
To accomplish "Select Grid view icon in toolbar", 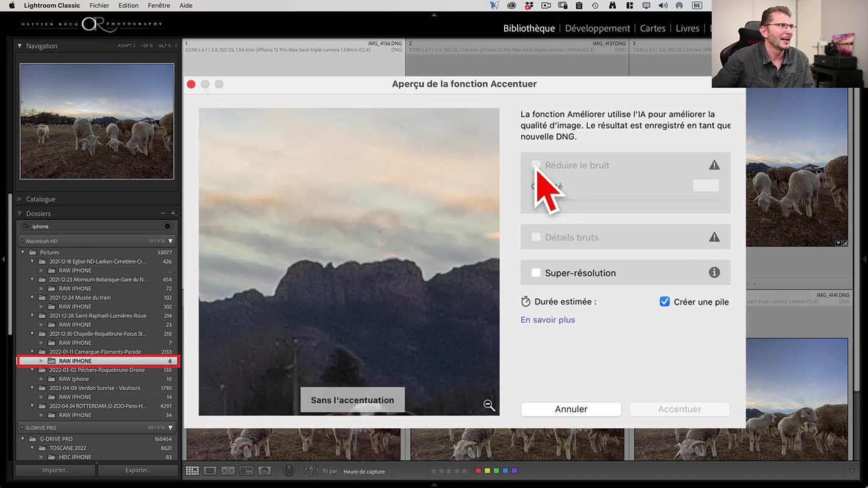I will [x=192, y=471].
